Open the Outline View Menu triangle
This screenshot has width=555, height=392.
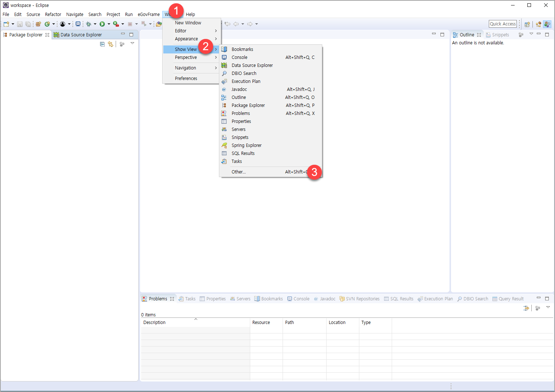(x=531, y=34)
